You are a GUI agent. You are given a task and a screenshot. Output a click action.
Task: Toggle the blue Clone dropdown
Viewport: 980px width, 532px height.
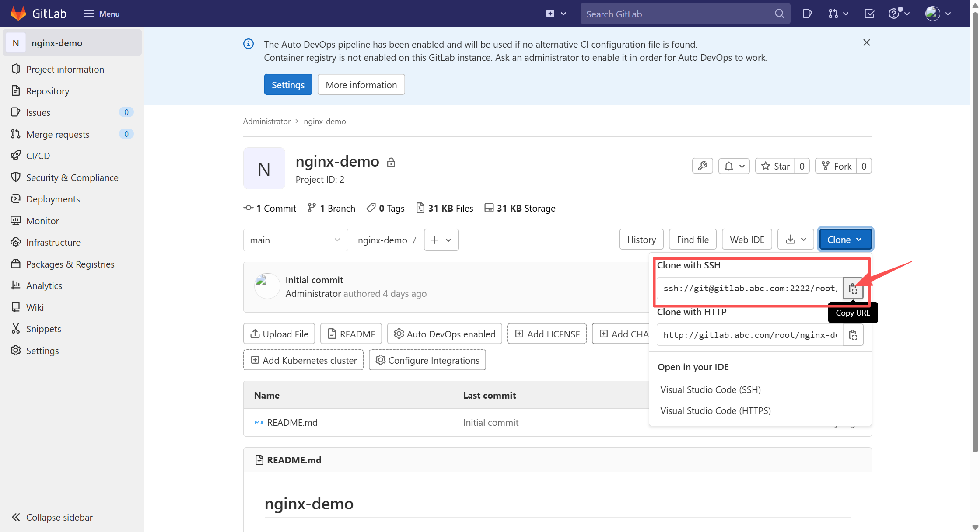tap(845, 240)
